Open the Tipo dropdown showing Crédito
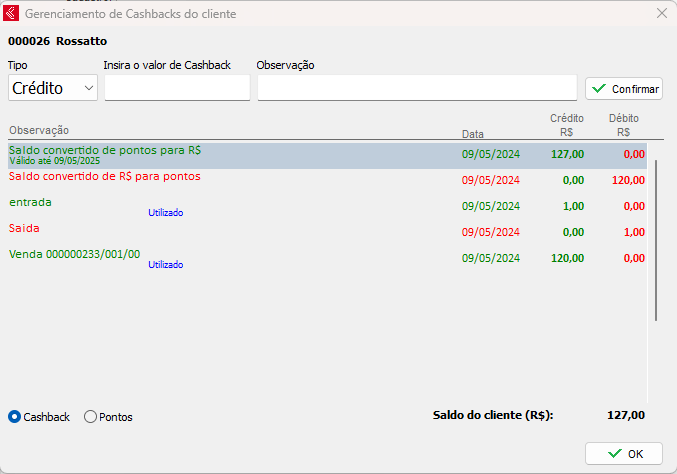The width and height of the screenshot is (677, 474). click(45, 88)
